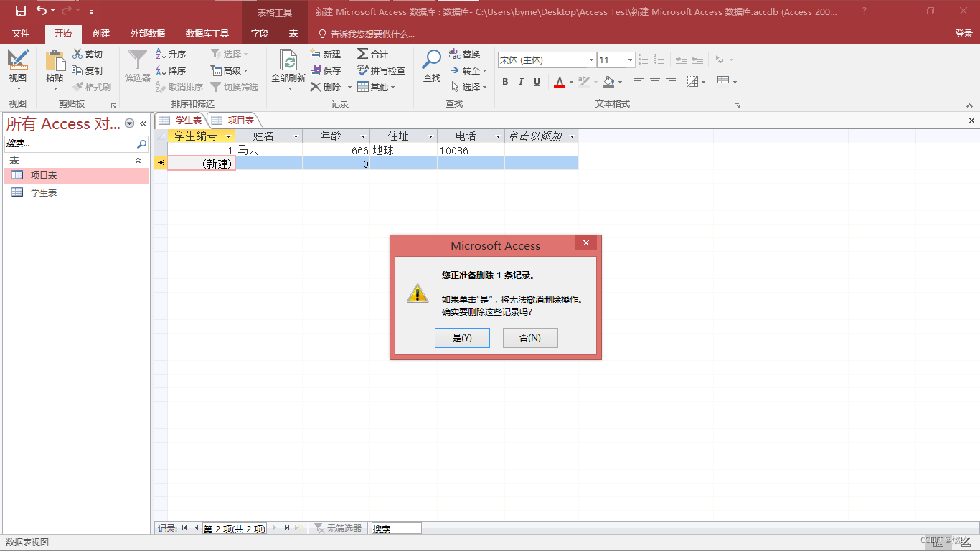
Task: Click 保存 to save the record
Action: point(326,70)
